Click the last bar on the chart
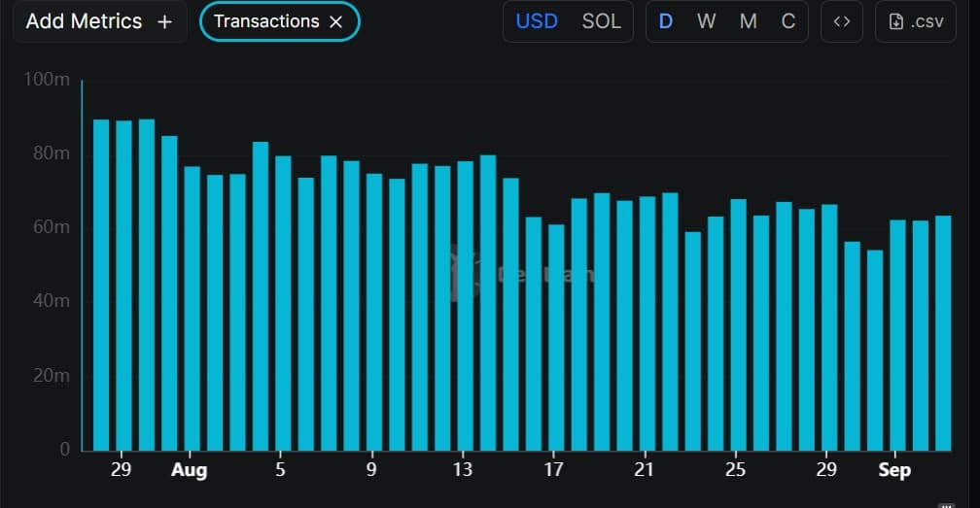Viewport: 980px width, 508px height. [943, 333]
